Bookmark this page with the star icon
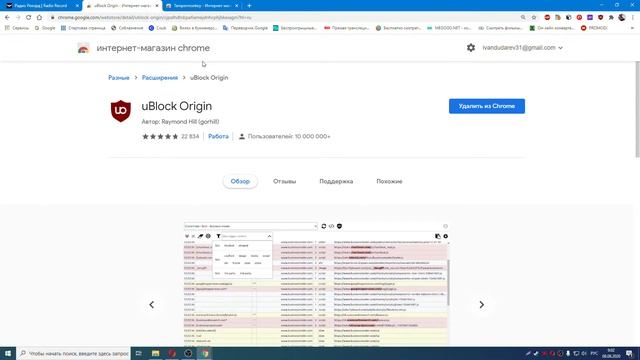Screen dimensions: 640x360 click(533, 18)
